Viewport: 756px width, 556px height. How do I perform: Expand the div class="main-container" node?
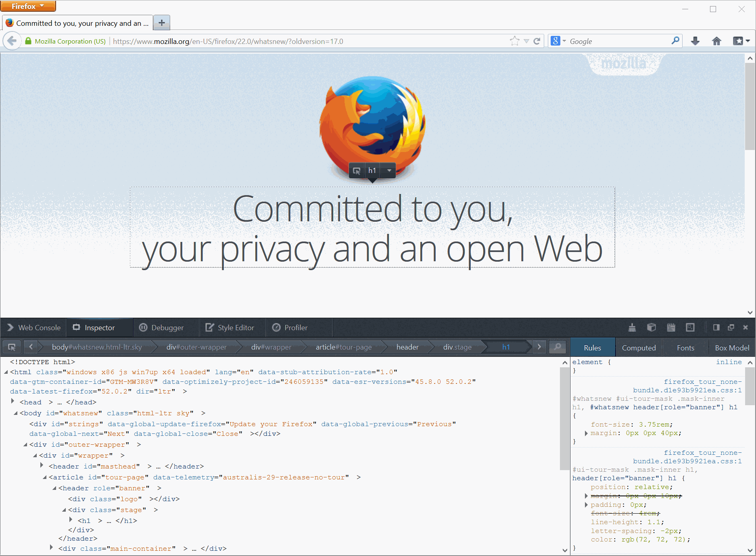tap(52, 548)
